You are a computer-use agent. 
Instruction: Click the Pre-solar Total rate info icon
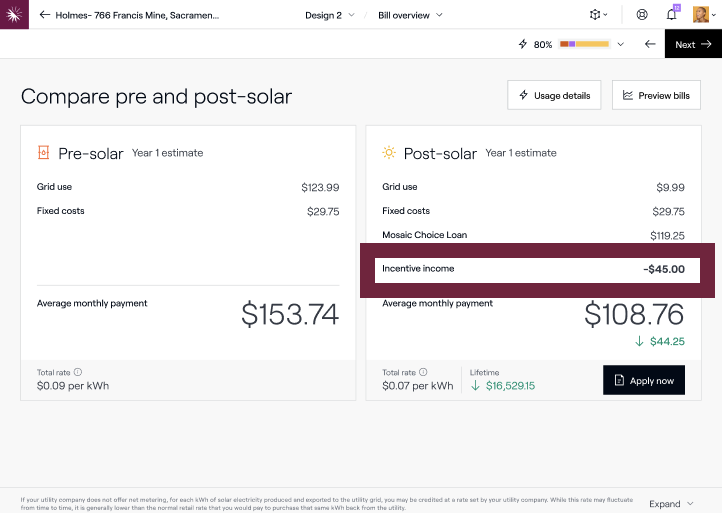tap(77, 372)
